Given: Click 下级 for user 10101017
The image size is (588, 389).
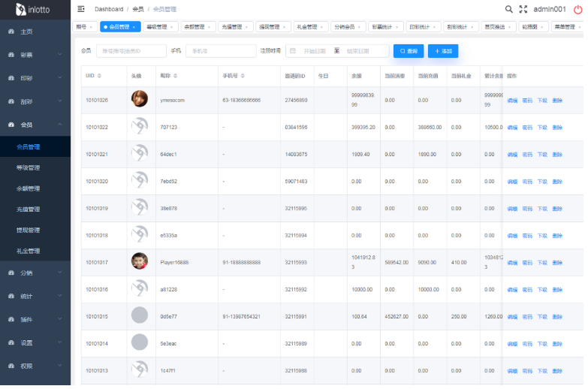Looking at the screenshot, I should pos(542,263).
